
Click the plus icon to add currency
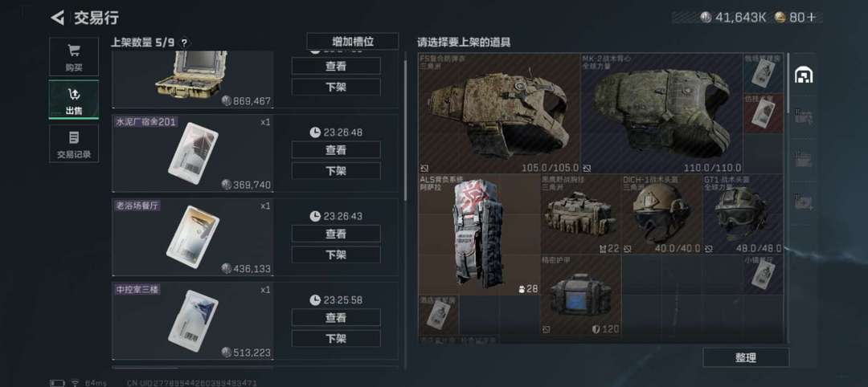812,17
